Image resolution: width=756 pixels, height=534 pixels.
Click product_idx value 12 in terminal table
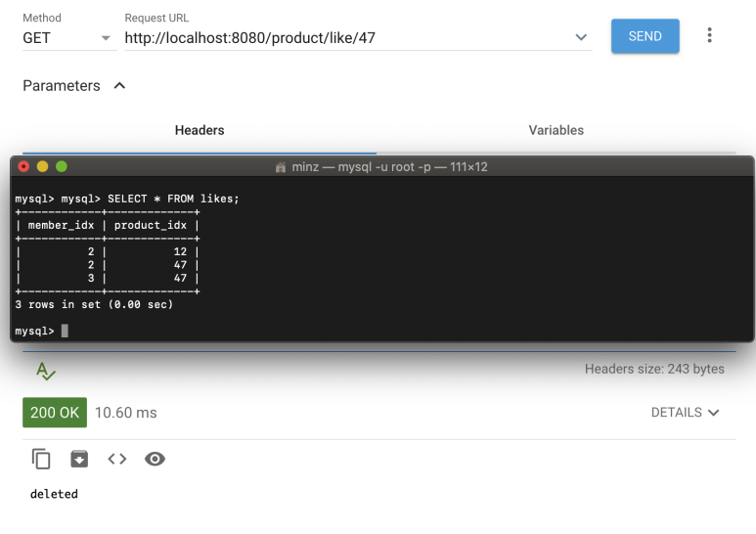coord(180,251)
